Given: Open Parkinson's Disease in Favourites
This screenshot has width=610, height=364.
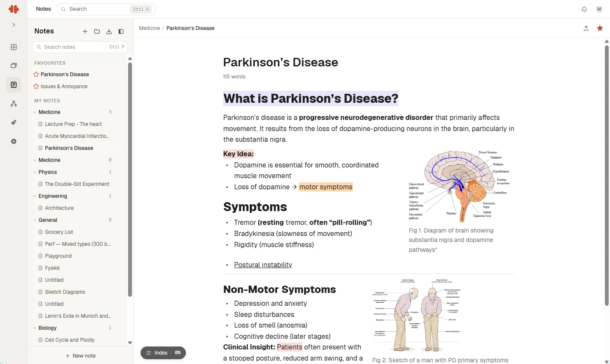Looking at the screenshot, I should [65, 75].
